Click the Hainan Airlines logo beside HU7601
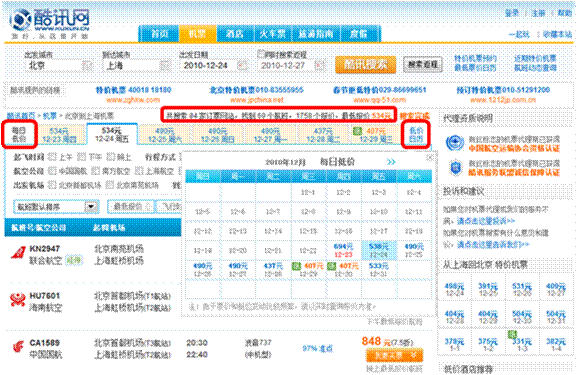 coord(18,300)
